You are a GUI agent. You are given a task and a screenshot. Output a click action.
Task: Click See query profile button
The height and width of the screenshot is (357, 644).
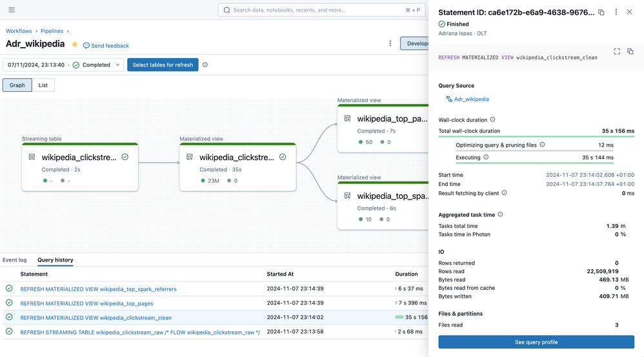536,342
